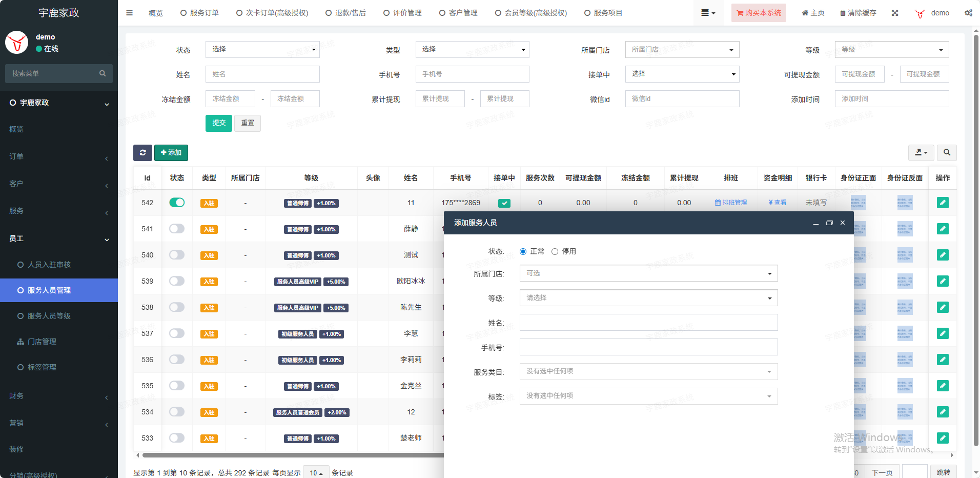Click the 姓名 input field in dialog
This screenshot has height=478, width=980.
coord(648,323)
